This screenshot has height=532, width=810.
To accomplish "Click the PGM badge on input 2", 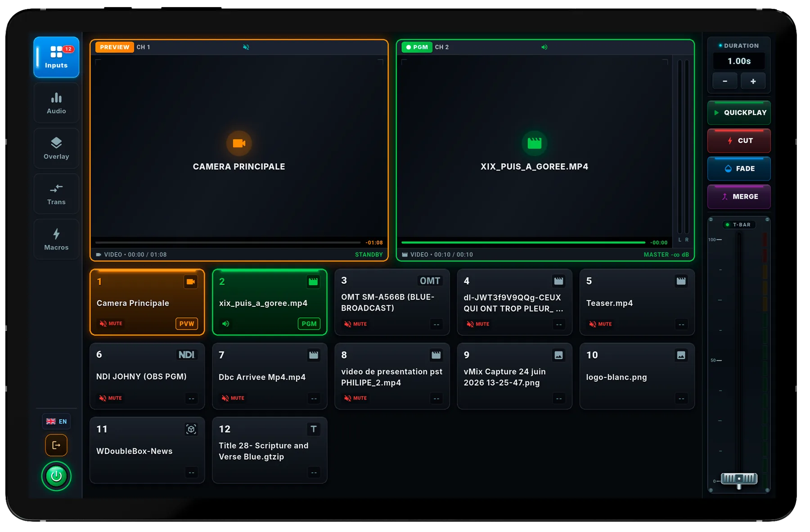I will tap(309, 324).
